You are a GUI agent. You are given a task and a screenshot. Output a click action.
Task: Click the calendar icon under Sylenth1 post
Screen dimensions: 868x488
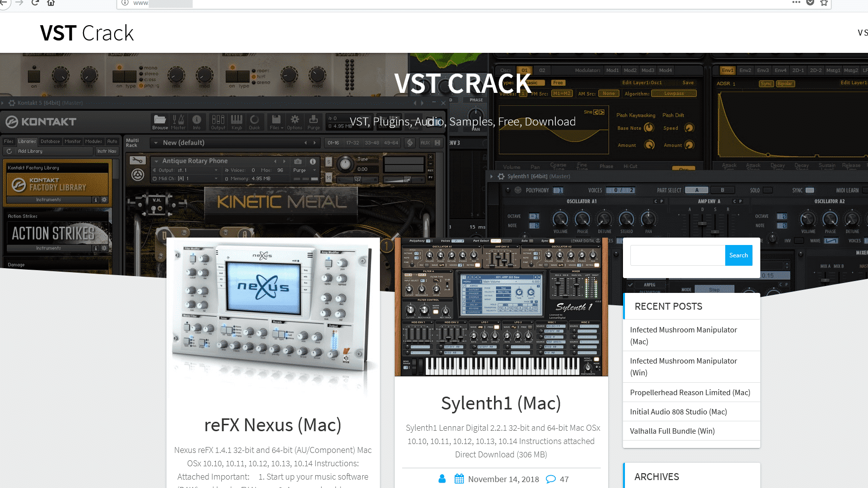pyautogui.click(x=459, y=479)
